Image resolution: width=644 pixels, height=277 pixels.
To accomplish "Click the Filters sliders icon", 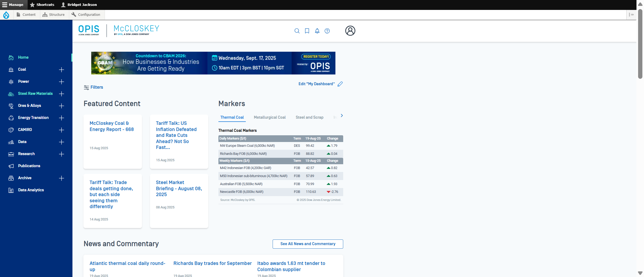I will (x=86, y=87).
